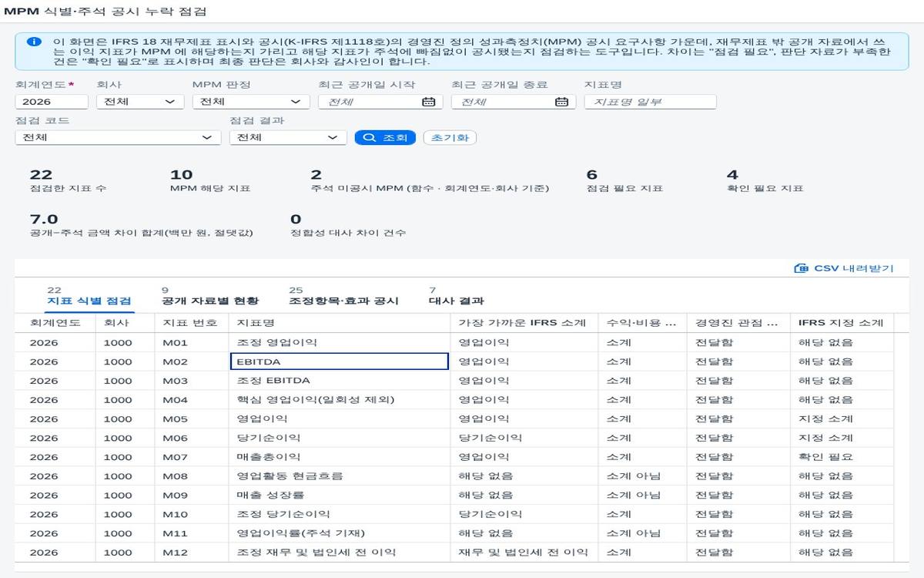Viewport: 924px width, 578px height.
Task: Select the 핵심 영업이익(일회성 제외) cell
Action: click(x=340, y=400)
